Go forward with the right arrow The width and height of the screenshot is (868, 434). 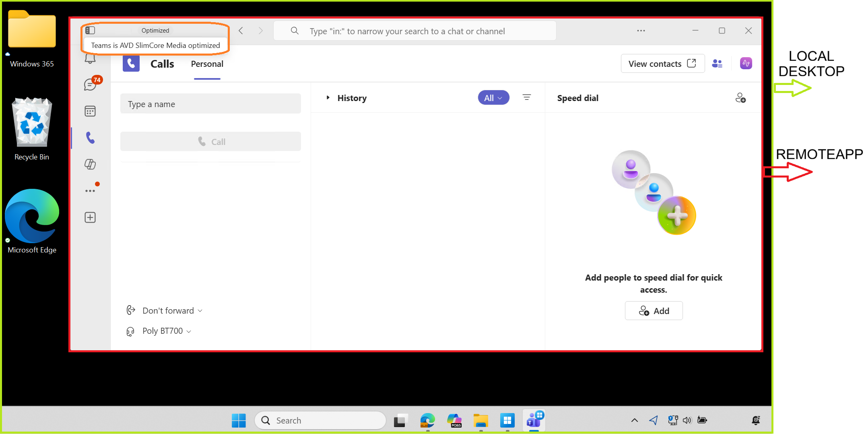click(261, 31)
